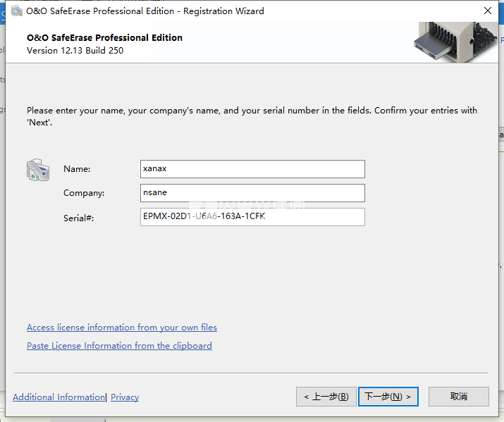Image resolution: width=504 pixels, height=422 pixels.
Task: Click the 'Name:' label text
Action: (x=77, y=169)
